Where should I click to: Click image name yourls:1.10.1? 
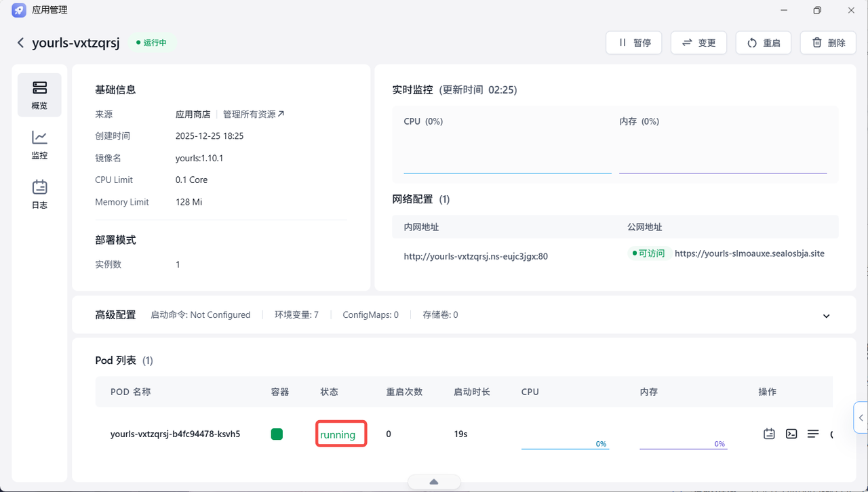pos(199,158)
